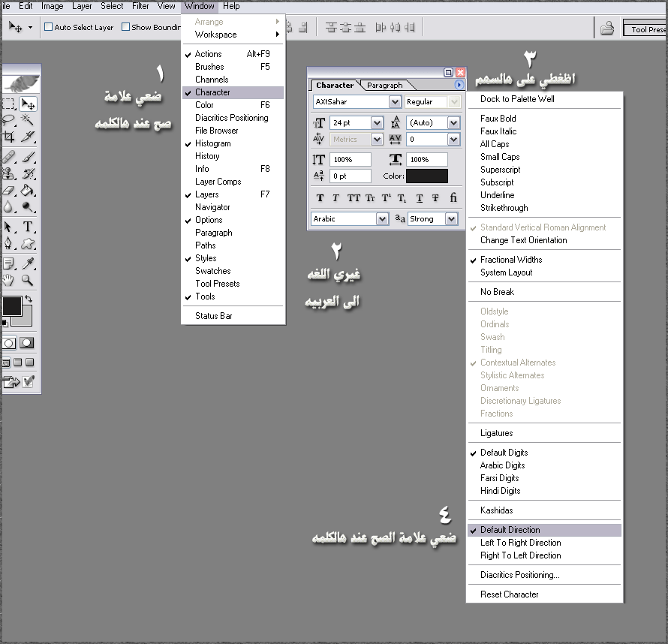This screenshot has height=644, width=668.
Task: Toggle Fractional Widths in flyout menu
Action: click(x=511, y=260)
